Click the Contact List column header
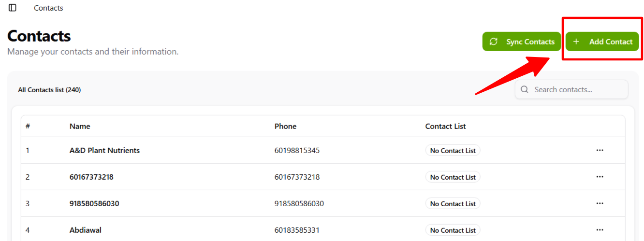 [445, 127]
